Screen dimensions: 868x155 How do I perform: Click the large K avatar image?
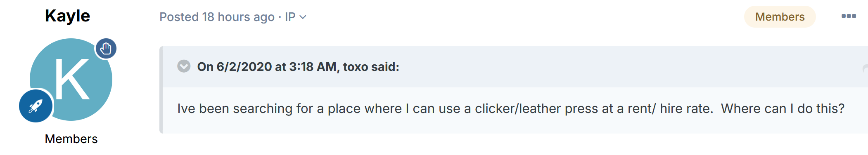tap(71, 80)
